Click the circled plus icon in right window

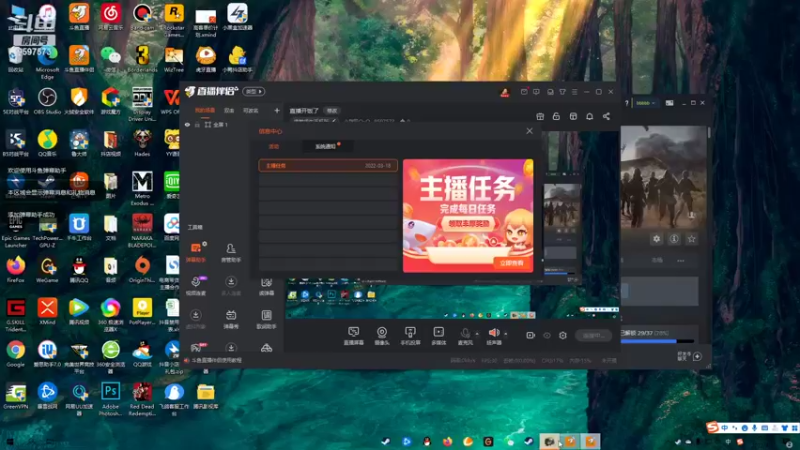697,356
